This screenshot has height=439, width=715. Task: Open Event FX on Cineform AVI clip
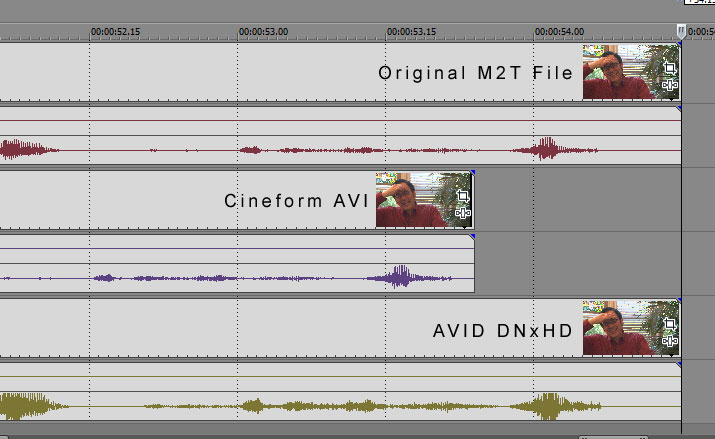pyautogui.click(x=463, y=213)
